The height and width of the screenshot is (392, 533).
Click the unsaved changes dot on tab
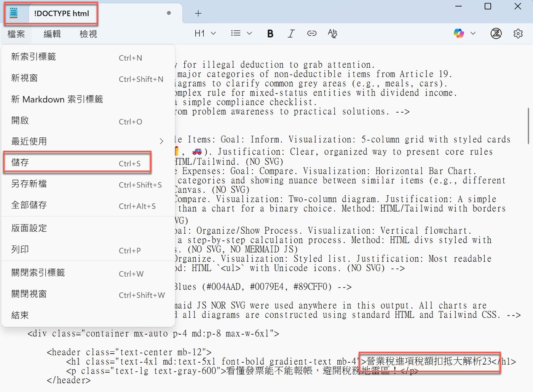[169, 13]
